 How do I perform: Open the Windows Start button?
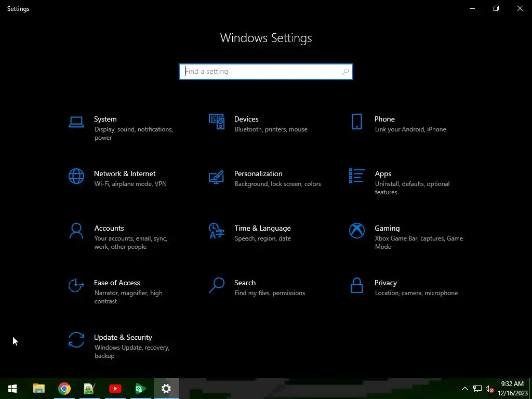tap(12, 389)
